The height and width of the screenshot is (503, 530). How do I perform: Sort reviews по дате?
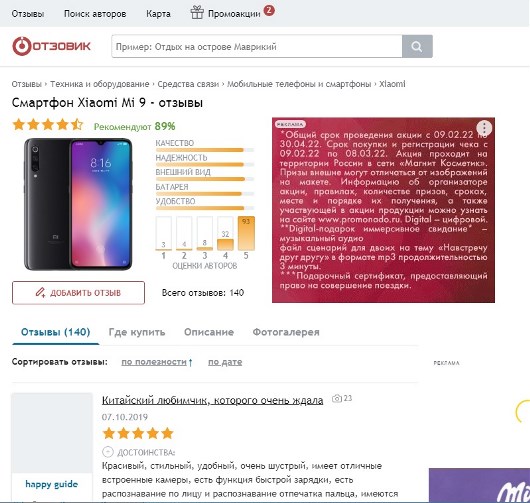click(x=225, y=362)
